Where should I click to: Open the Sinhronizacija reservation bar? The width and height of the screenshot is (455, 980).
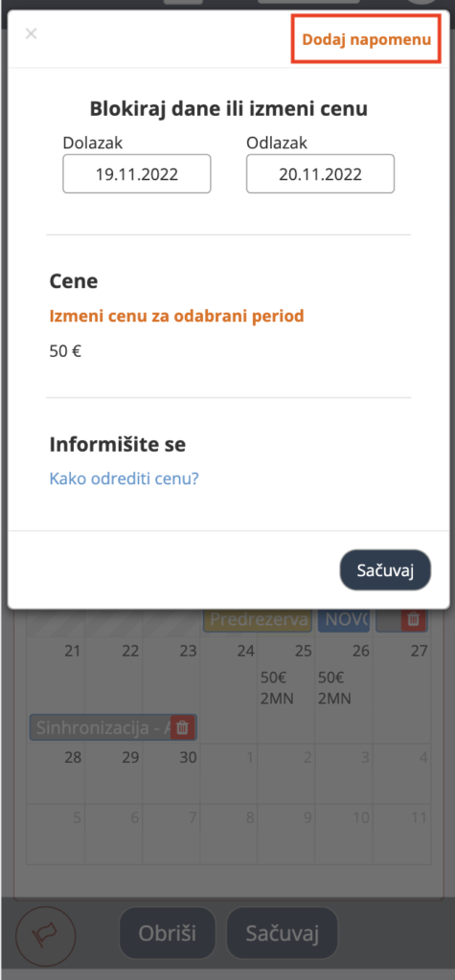[101, 727]
